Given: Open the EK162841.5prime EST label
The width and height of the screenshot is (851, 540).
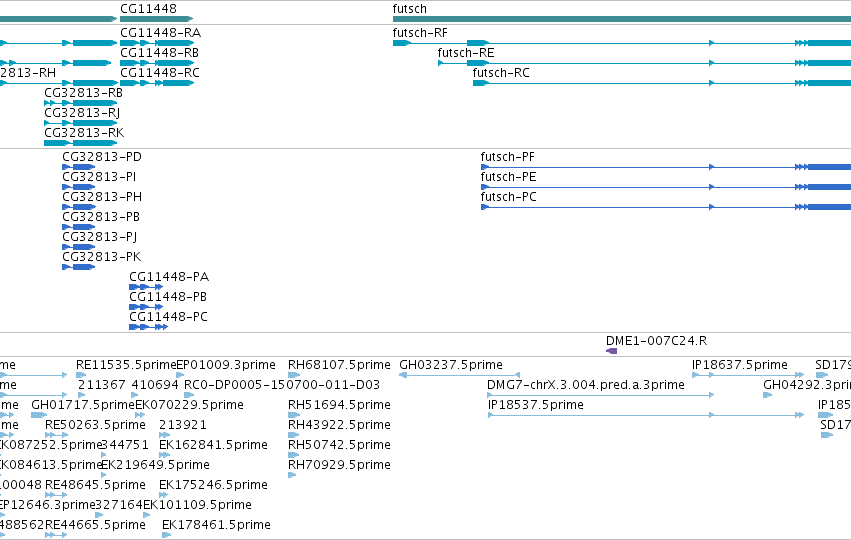Looking at the screenshot, I should 213,445.
